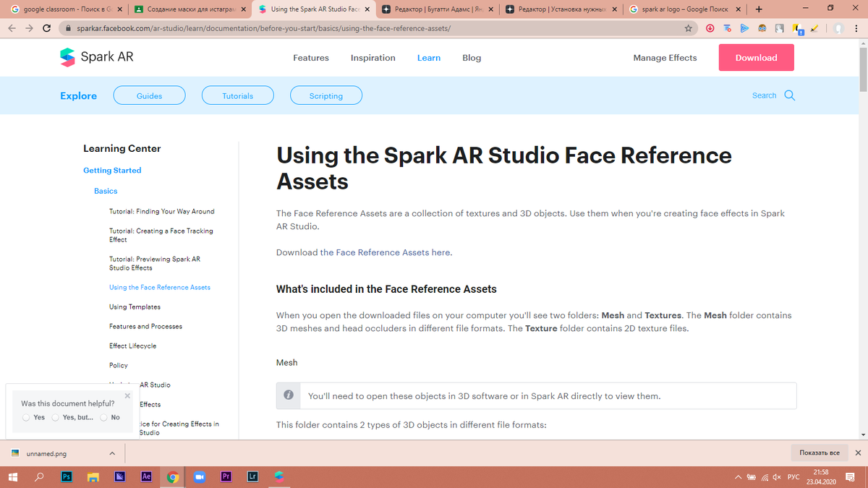
Task: Open the Windows Start menu
Action: [x=12, y=476]
